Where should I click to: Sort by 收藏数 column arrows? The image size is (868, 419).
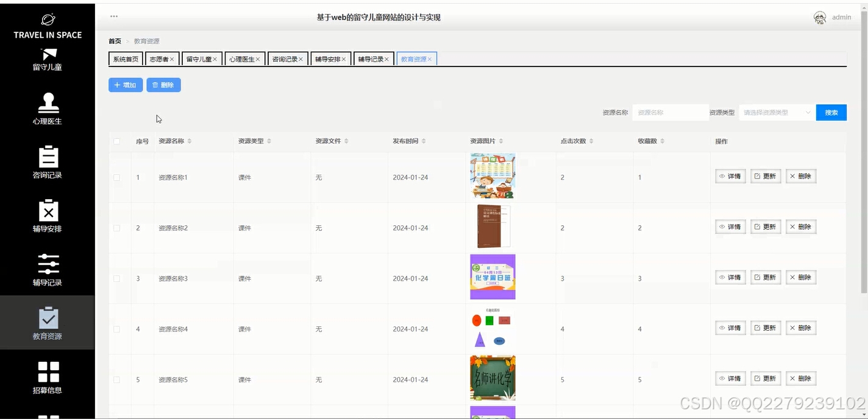tap(662, 141)
